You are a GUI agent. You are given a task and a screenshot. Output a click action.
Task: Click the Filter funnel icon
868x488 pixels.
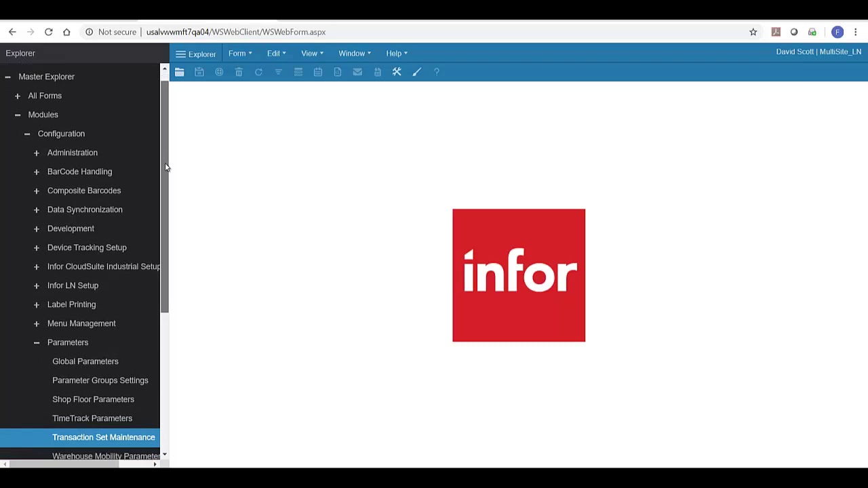tap(278, 72)
